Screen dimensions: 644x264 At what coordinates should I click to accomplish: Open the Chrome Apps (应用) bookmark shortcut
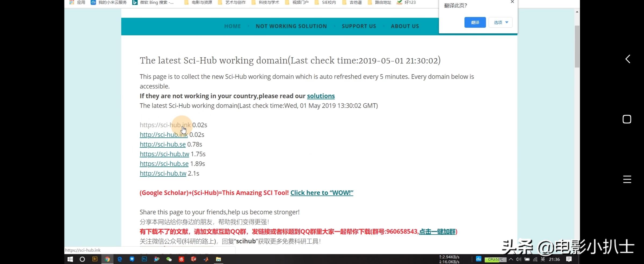77,2
